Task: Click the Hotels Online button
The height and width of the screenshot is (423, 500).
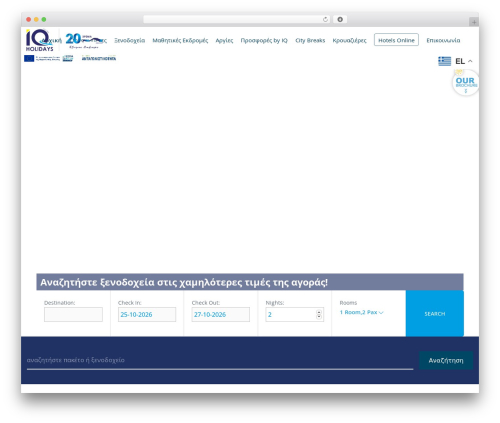Action: [396, 40]
